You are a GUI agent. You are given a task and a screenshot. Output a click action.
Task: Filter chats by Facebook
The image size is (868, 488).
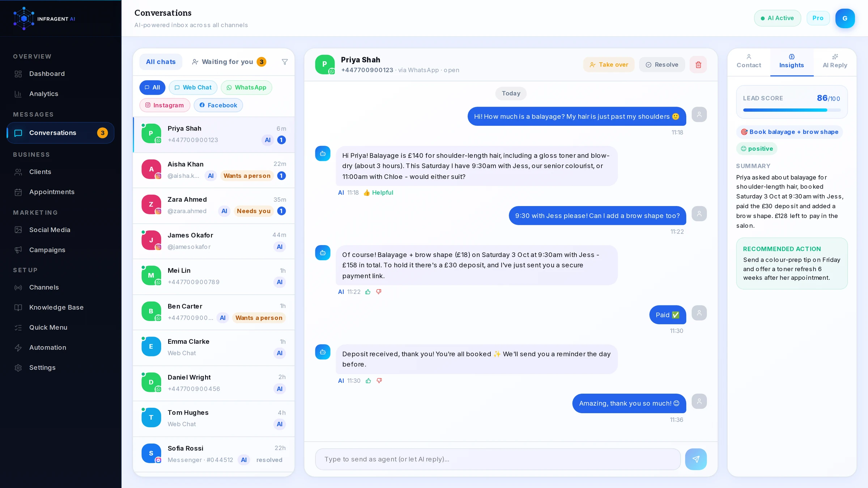point(218,105)
